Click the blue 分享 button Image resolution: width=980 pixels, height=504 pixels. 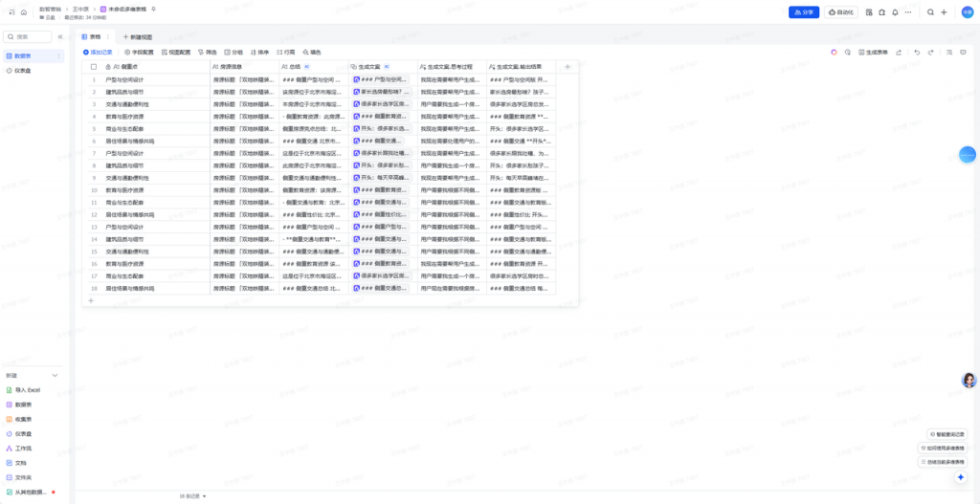click(804, 11)
